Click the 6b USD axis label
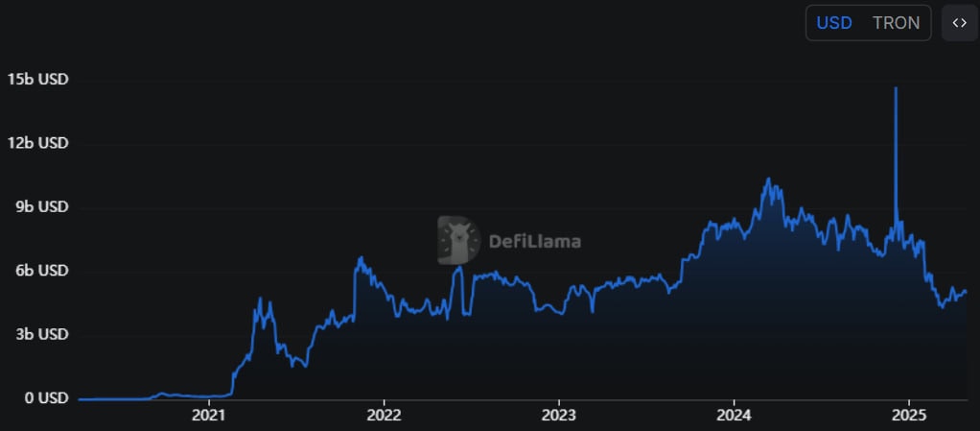This screenshot has width=980, height=431. (41, 271)
